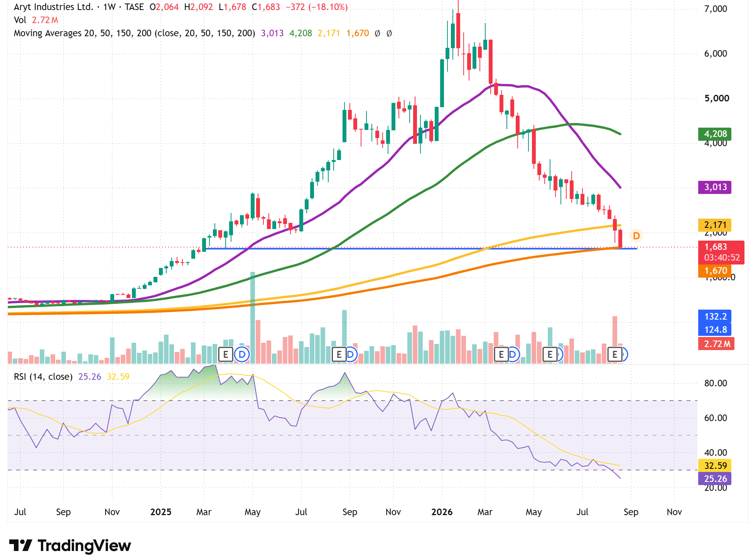
Task: Click the open value O2,064
Action: pyautogui.click(x=164, y=7)
